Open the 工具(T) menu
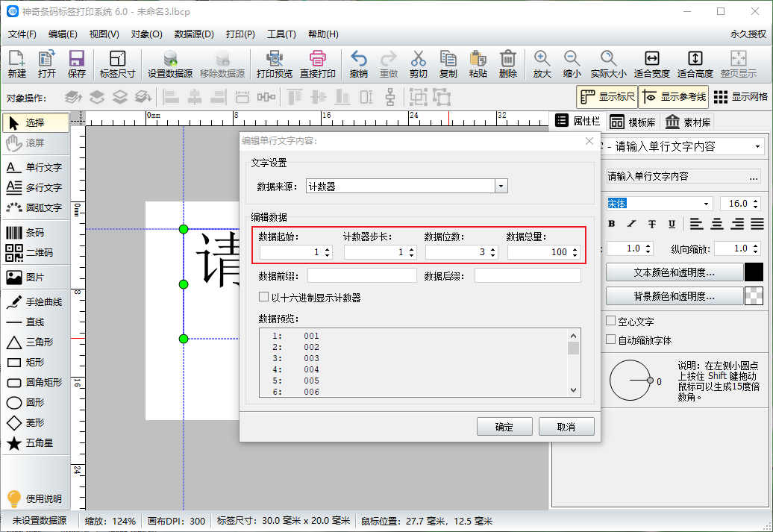Image resolution: width=773 pixels, height=532 pixels. pyautogui.click(x=281, y=34)
